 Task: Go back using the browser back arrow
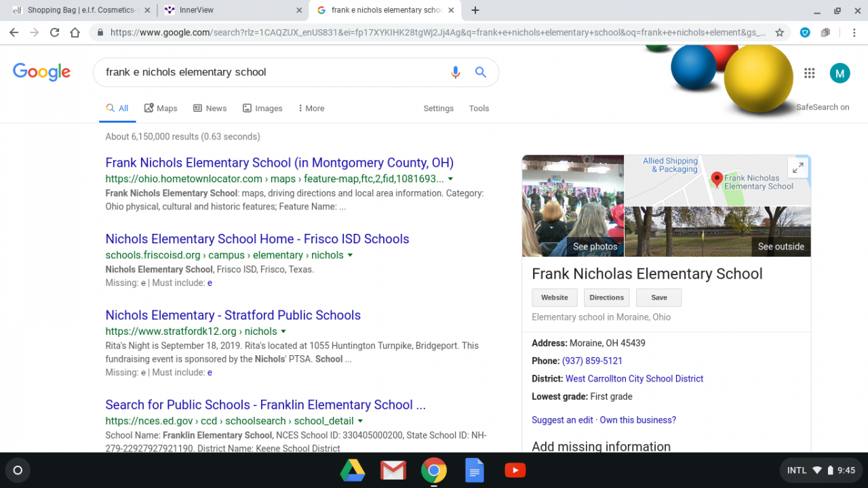14,33
